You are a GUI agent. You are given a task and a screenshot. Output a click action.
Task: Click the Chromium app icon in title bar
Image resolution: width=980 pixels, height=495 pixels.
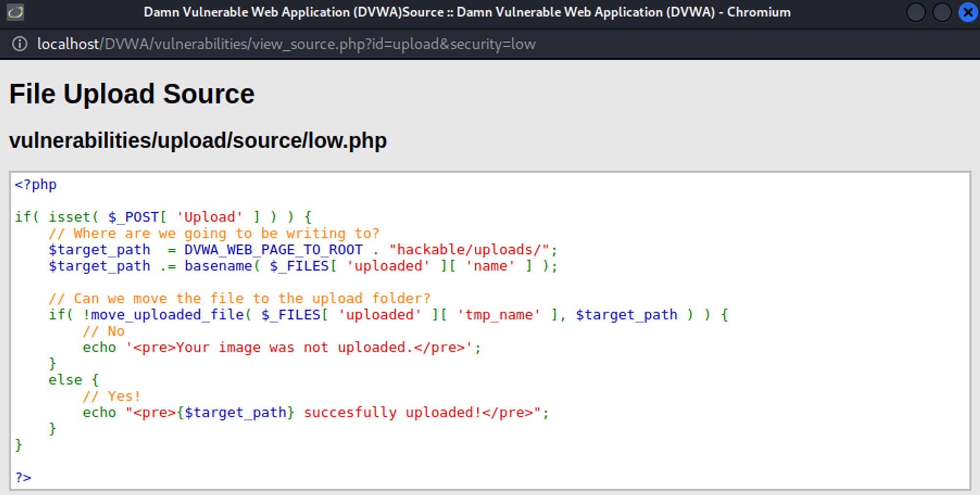(x=15, y=12)
